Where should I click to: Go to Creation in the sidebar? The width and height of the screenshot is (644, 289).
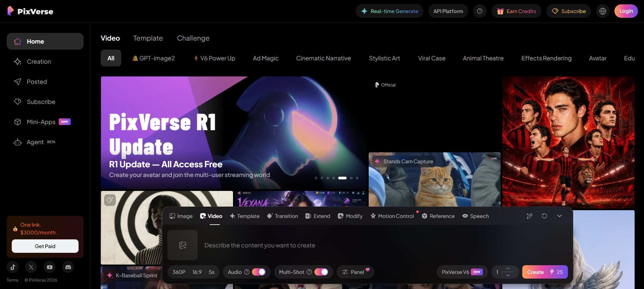tap(45, 61)
